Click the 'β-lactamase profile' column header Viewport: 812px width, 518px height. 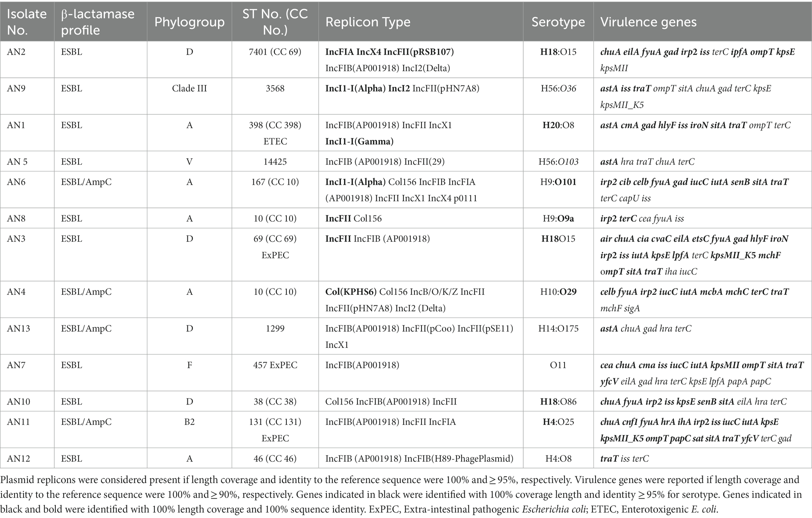point(101,22)
